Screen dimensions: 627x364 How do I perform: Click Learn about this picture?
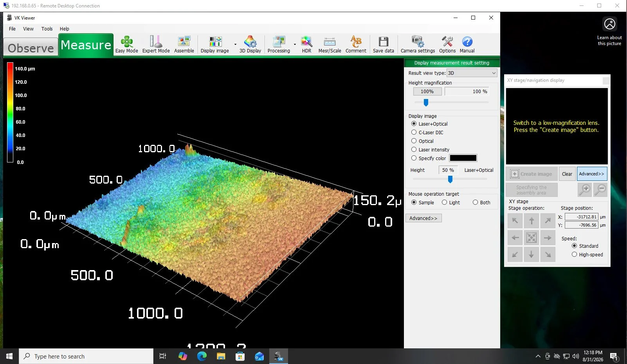[x=609, y=32]
